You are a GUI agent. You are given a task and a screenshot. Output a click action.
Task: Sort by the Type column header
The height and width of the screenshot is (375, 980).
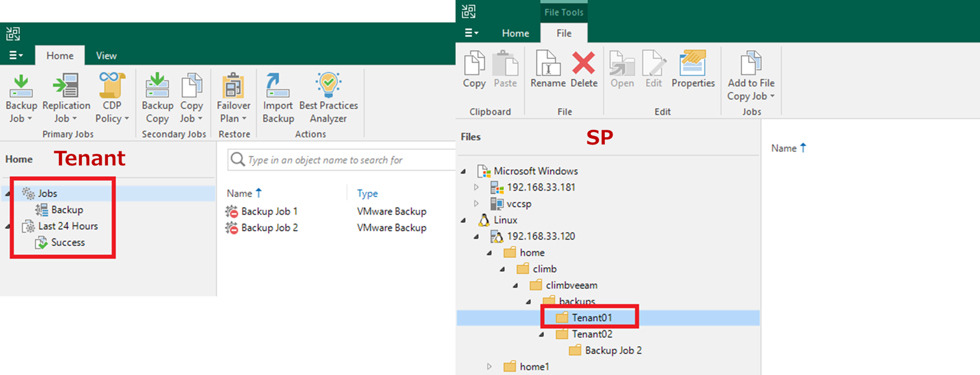click(x=367, y=193)
